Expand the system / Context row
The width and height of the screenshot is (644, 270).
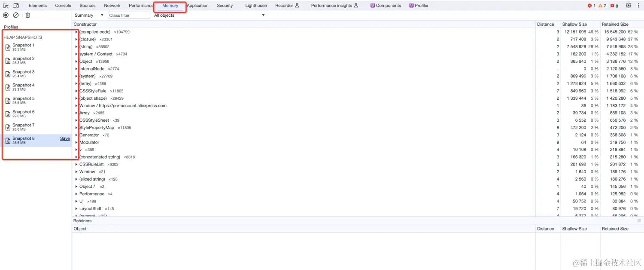(76, 54)
